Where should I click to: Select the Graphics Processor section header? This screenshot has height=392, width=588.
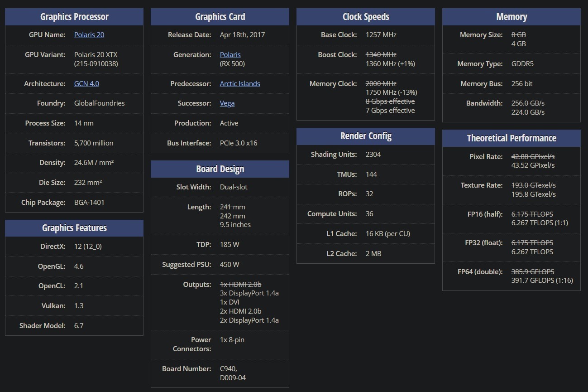pyautogui.click(x=74, y=17)
